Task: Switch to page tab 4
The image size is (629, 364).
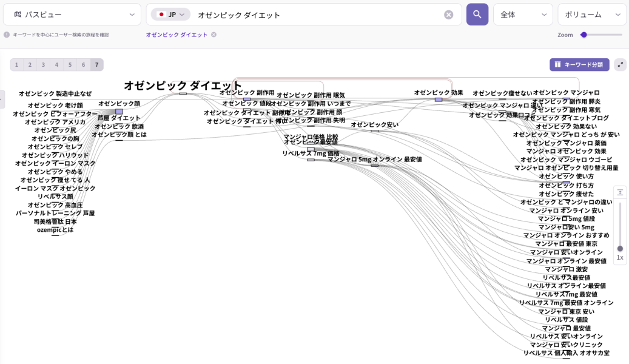Action: 56,64
